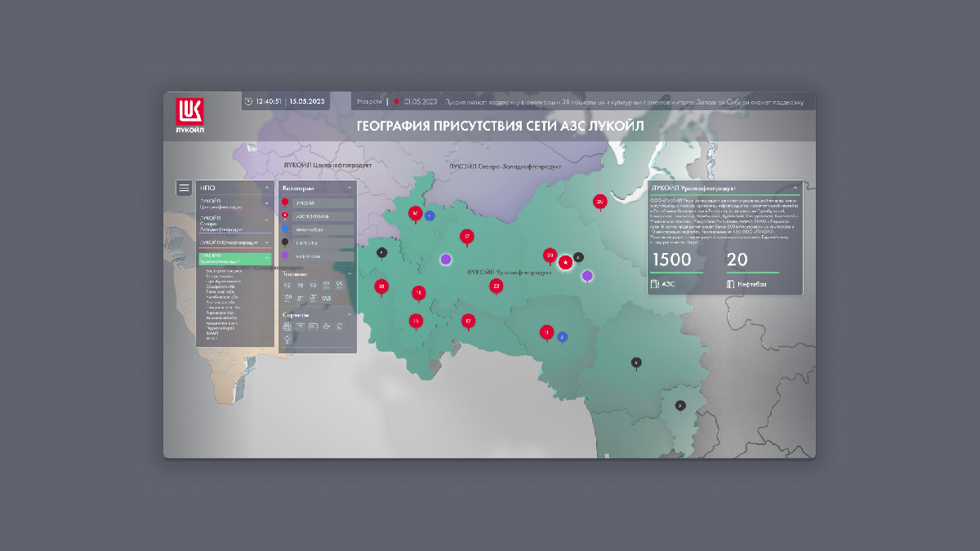
Task: Choose the ГАЗ fuel type icon
Action: [x=327, y=298]
